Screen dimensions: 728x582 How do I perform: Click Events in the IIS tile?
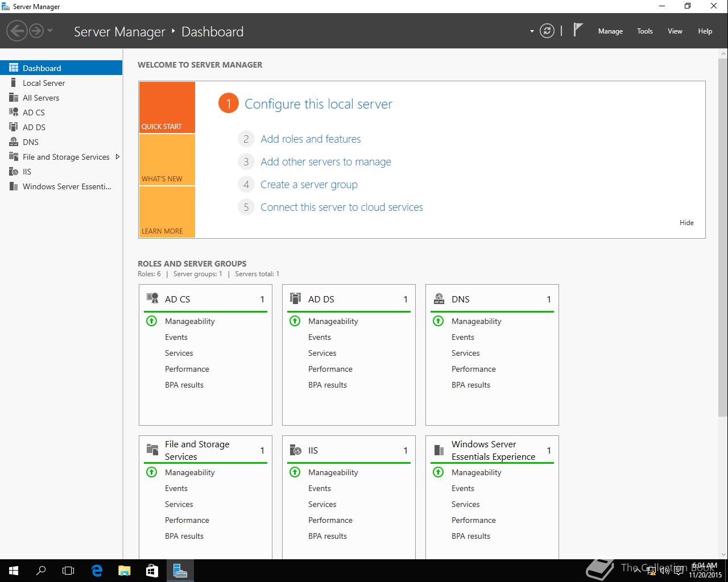pyautogui.click(x=320, y=488)
